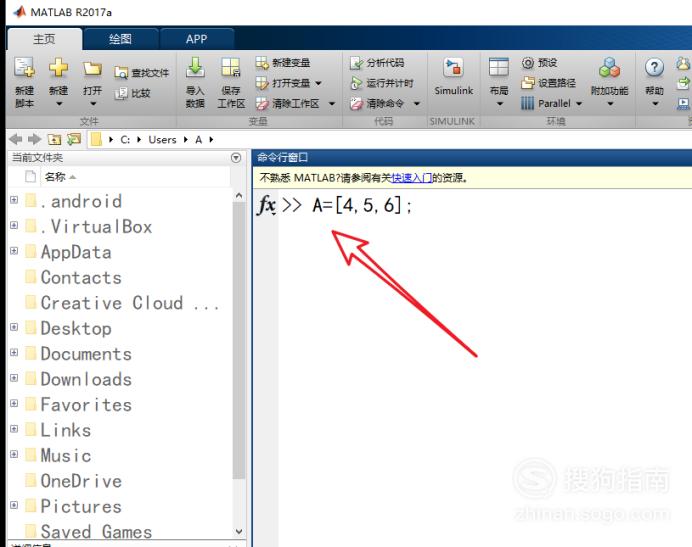Expand the Favorites folder
Screen dimensions: 692x547
pos(14,404)
